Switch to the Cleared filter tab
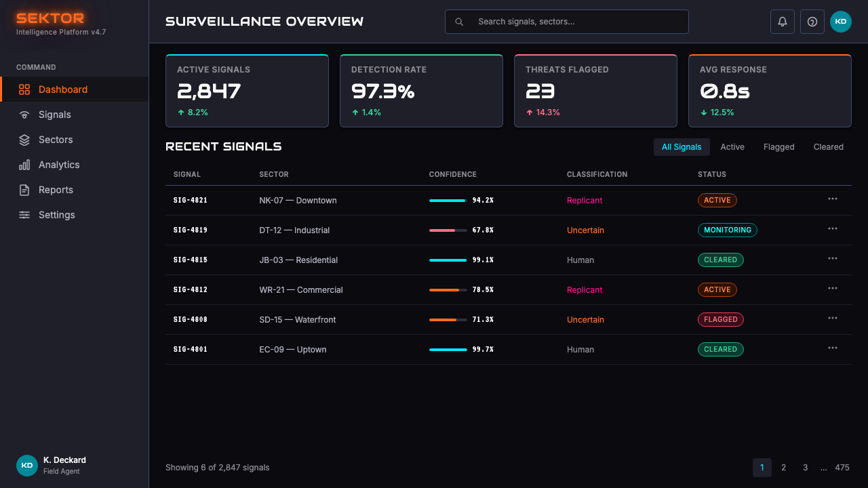 click(x=829, y=147)
